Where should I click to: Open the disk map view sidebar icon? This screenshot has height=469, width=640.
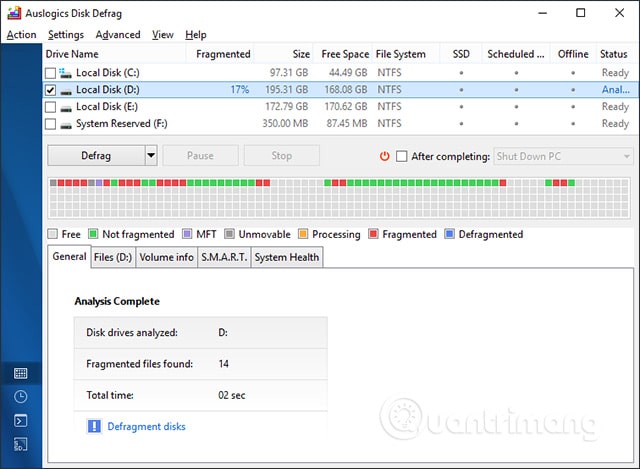[20, 373]
